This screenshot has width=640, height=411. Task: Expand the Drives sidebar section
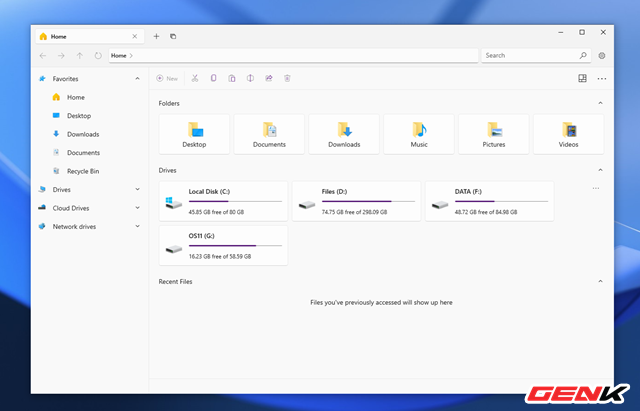pyautogui.click(x=137, y=189)
